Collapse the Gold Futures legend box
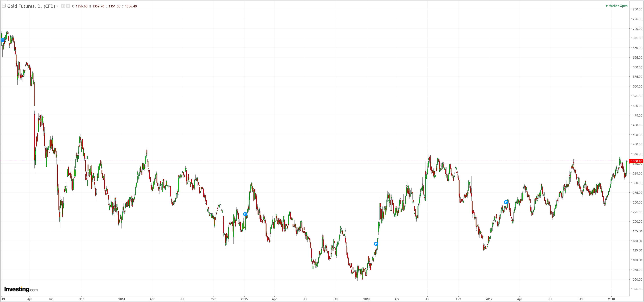The width and height of the screenshot is (644, 302). [4, 6]
